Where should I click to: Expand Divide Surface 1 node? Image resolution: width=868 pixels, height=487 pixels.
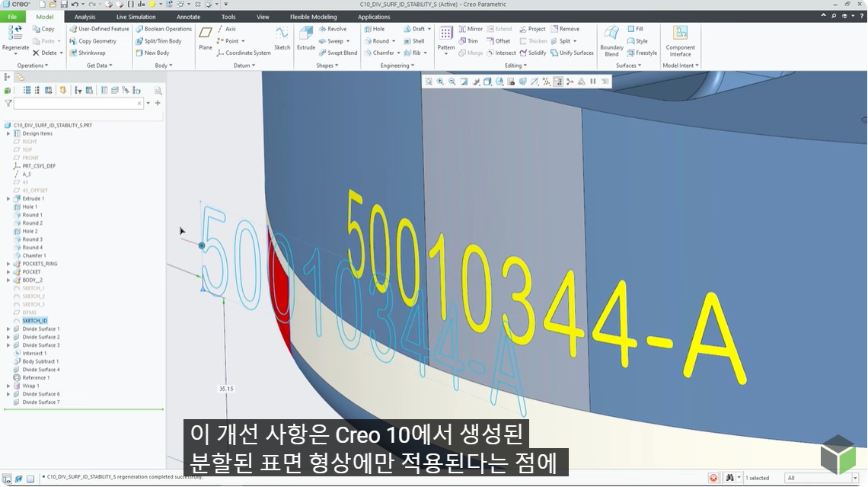tap(8, 329)
